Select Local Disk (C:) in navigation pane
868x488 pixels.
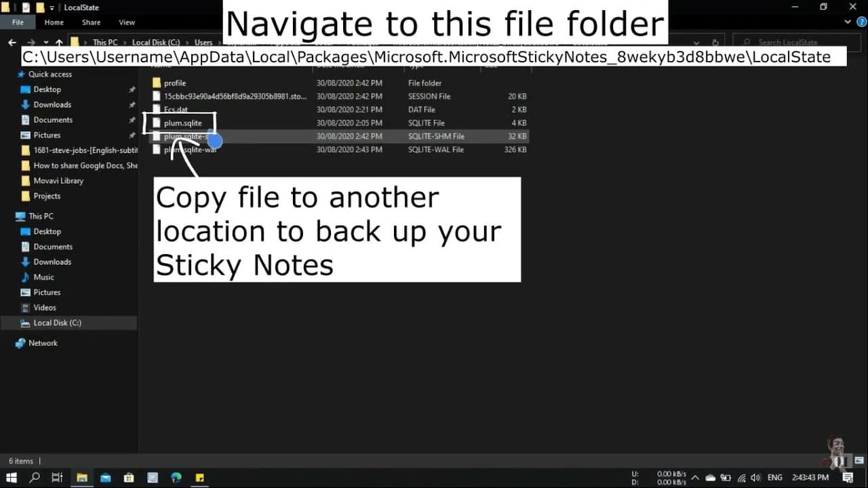click(x=57, y=323)
